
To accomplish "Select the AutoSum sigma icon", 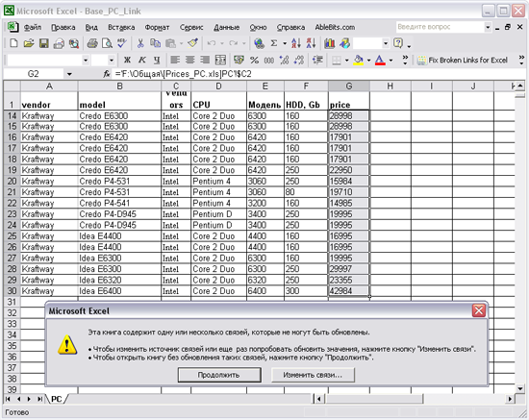I will [274, 43].
